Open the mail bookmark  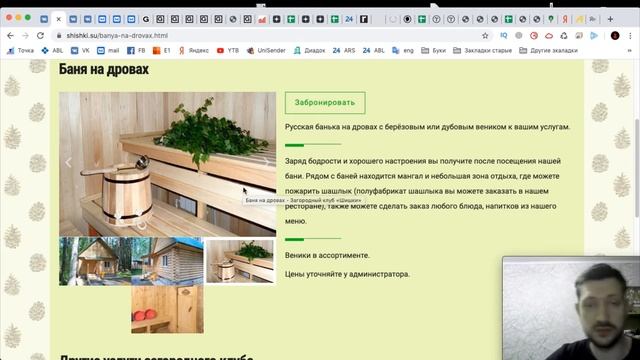108,51
